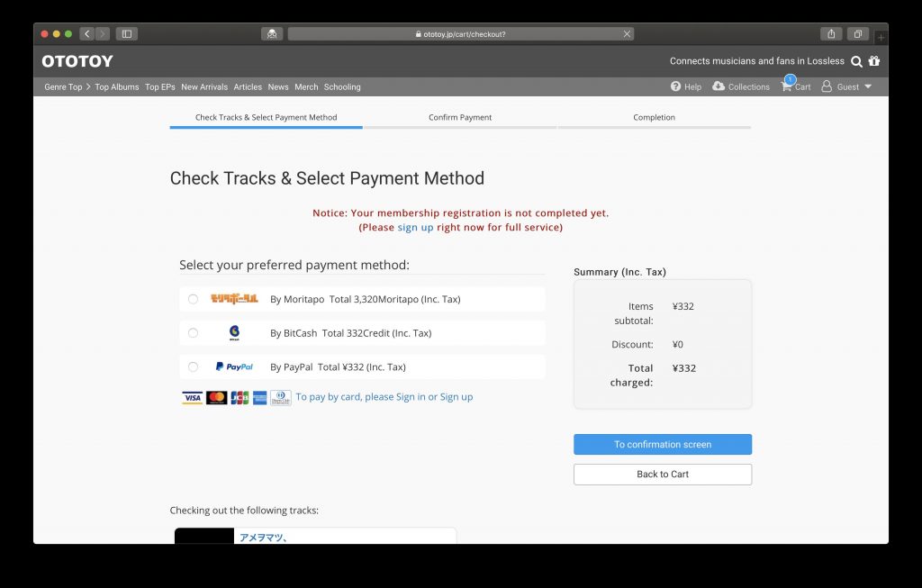Click the To confirmation screen button

(663, 445)
